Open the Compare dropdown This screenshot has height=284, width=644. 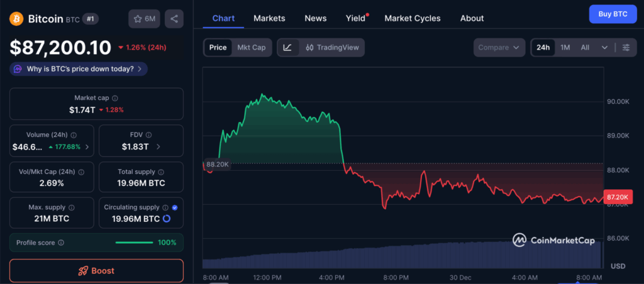pyautogui.click(x=499, y=48)
